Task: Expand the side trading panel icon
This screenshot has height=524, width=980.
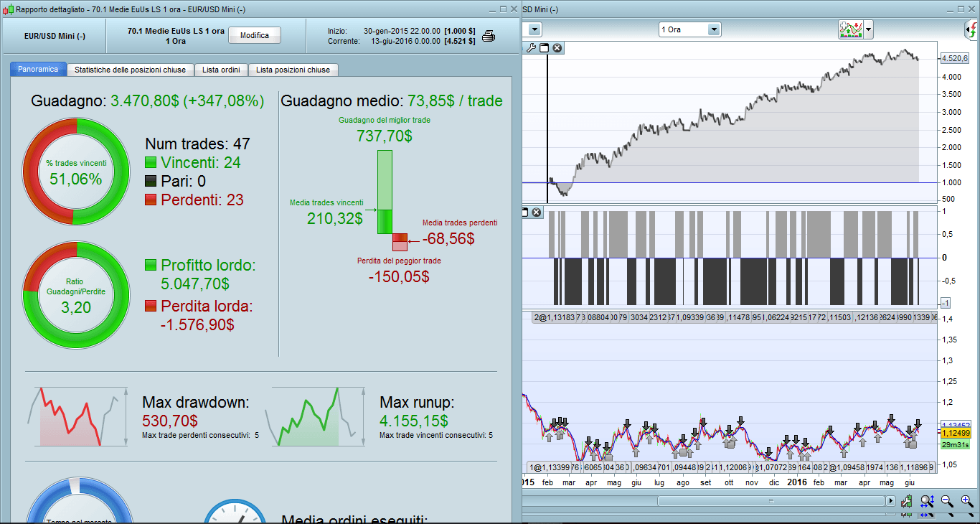Action: click(x=972, y=30)
